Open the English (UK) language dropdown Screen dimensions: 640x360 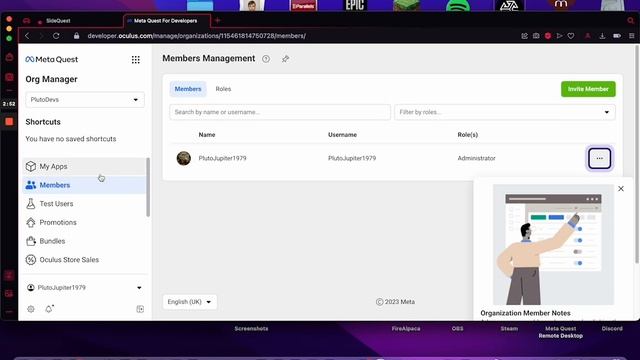pos(190,302)
